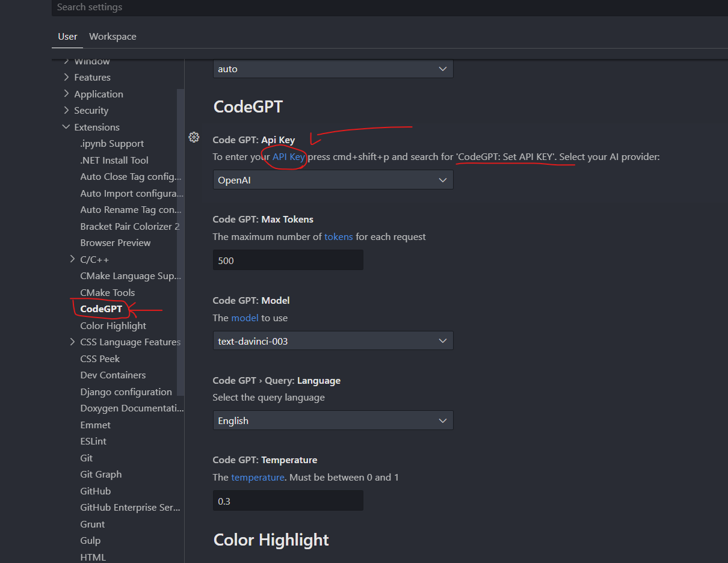Select Bracket Pair Colorizer 2 settings
Viewport: 728px width, 563px height.
[130, 226]
